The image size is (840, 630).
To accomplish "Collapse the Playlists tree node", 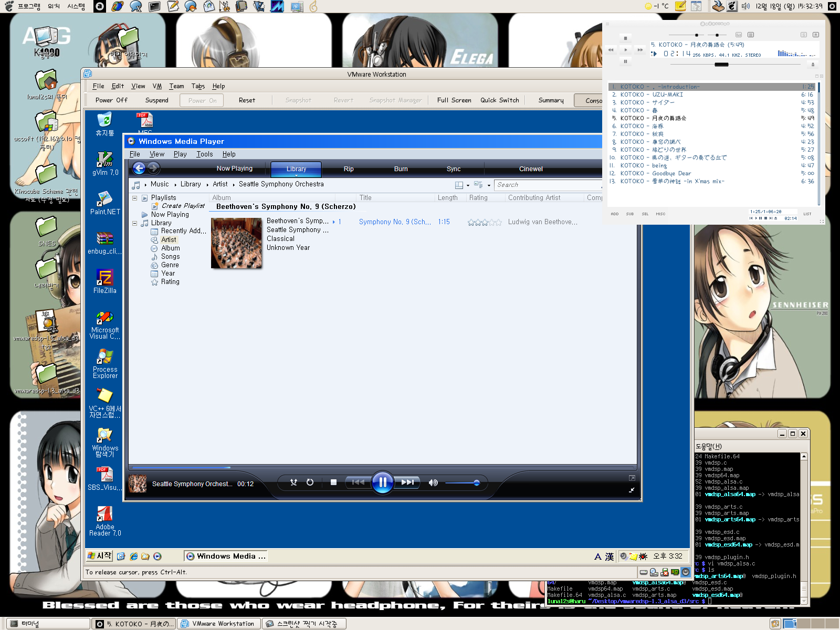I will coord(135,198).
